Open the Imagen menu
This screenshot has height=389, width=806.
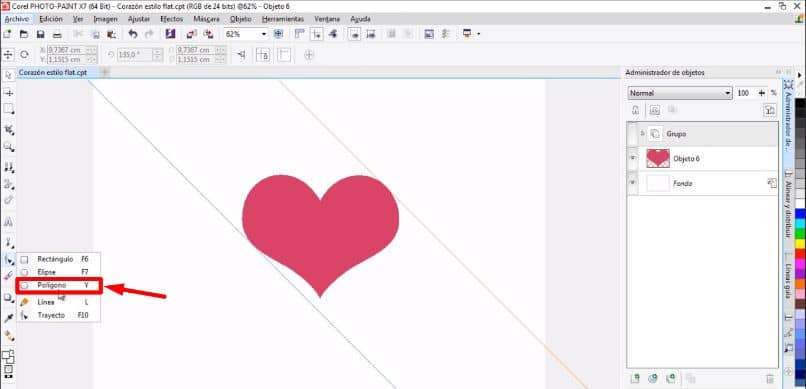tap(105, 19)
